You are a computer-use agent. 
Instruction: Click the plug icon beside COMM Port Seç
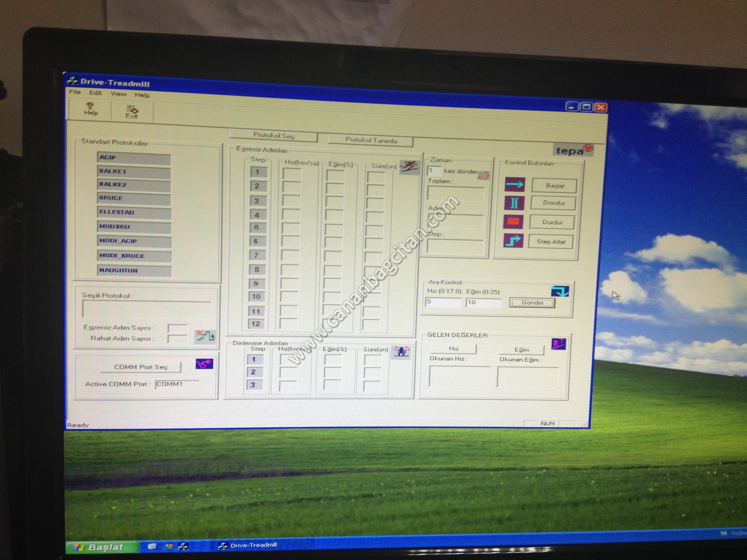[x=204, y=363]
